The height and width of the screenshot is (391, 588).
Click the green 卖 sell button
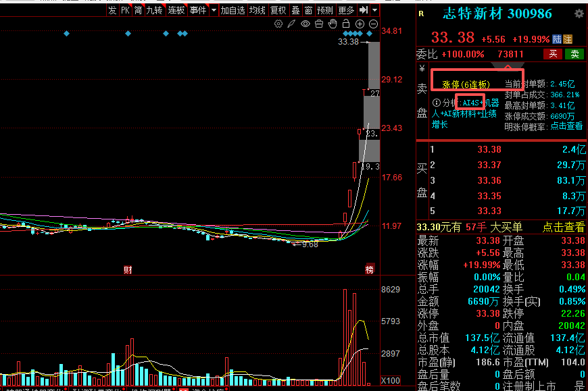tap(574, 54)
